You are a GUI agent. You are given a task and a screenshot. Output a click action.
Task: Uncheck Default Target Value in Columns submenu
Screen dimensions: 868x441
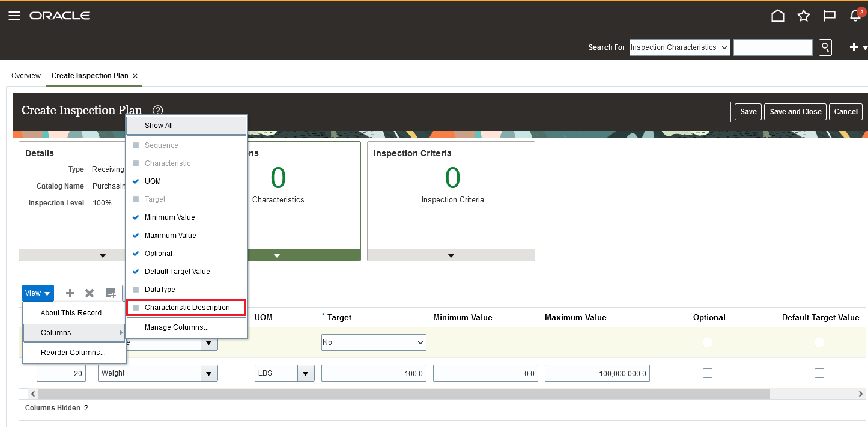coord(186,272)
